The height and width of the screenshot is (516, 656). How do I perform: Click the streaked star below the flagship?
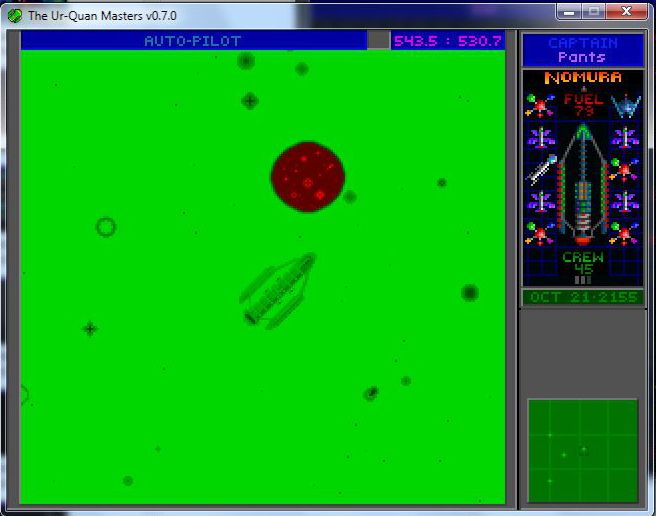coord(371,393)
